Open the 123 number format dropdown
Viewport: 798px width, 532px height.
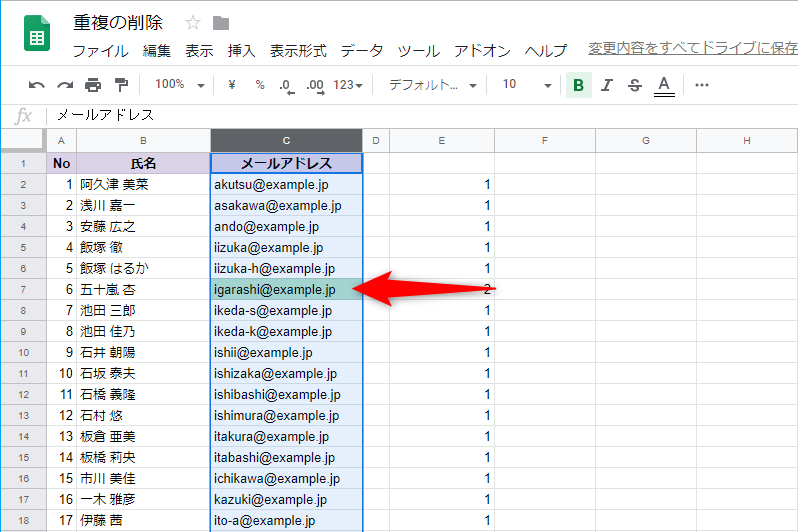pyautogui.click(x=348, y=85)
